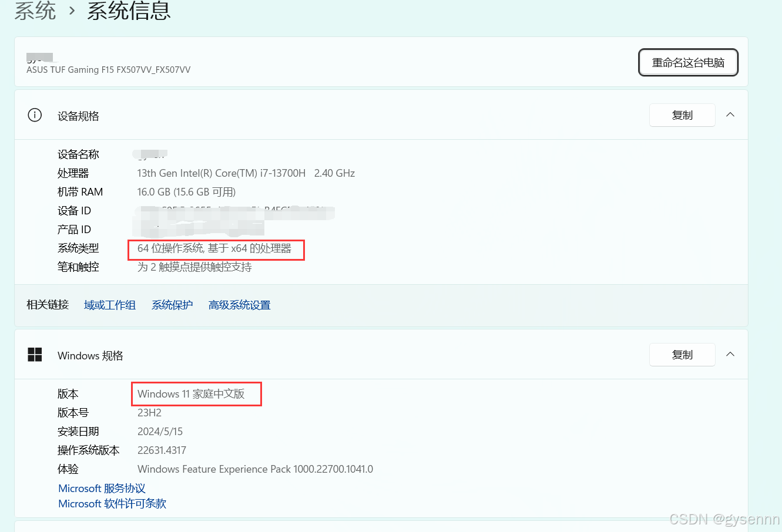Select the install date 2024/5/15
Viewport: 782px width, 532px height.
(x=160, y=432)
